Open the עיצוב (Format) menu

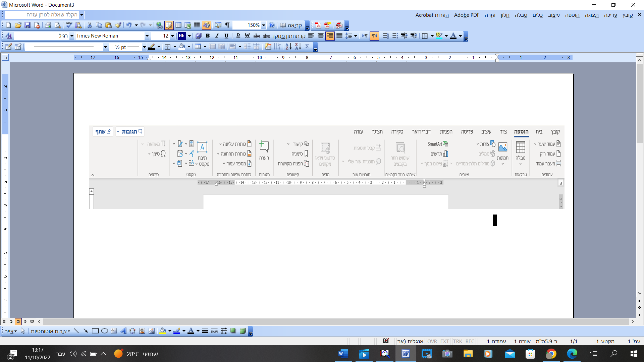point(554,15)
